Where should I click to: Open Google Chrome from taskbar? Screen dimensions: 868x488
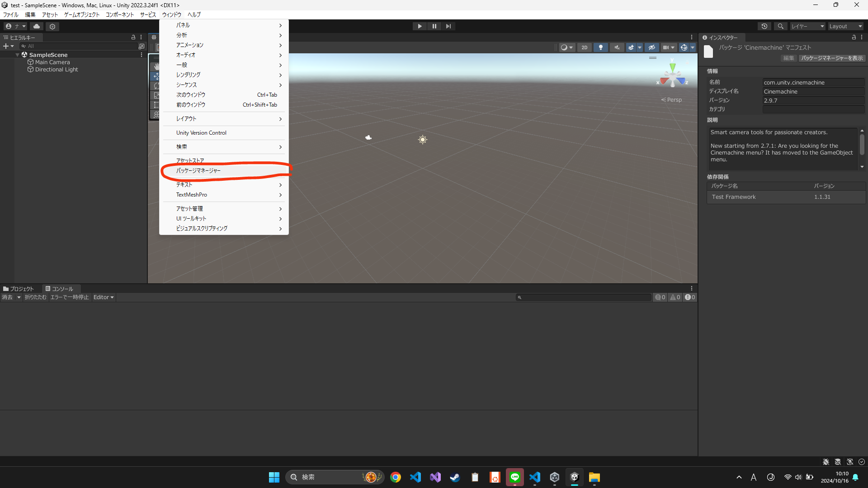(x=396, y=477)
